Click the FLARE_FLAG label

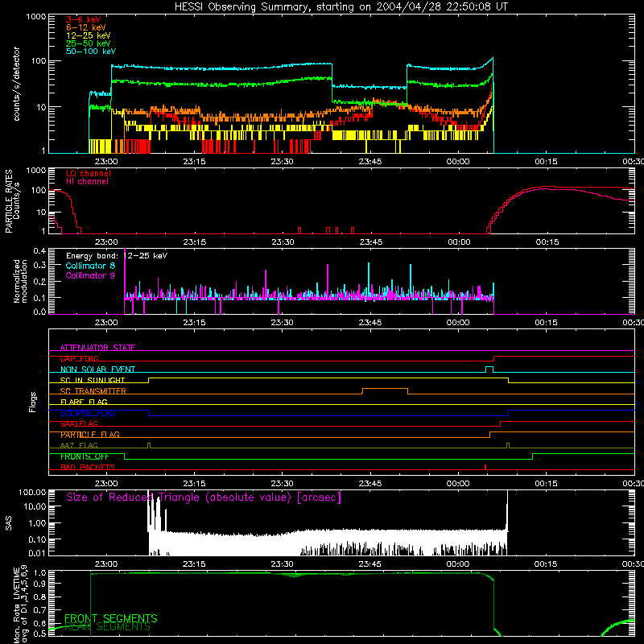tap(84, 402)
